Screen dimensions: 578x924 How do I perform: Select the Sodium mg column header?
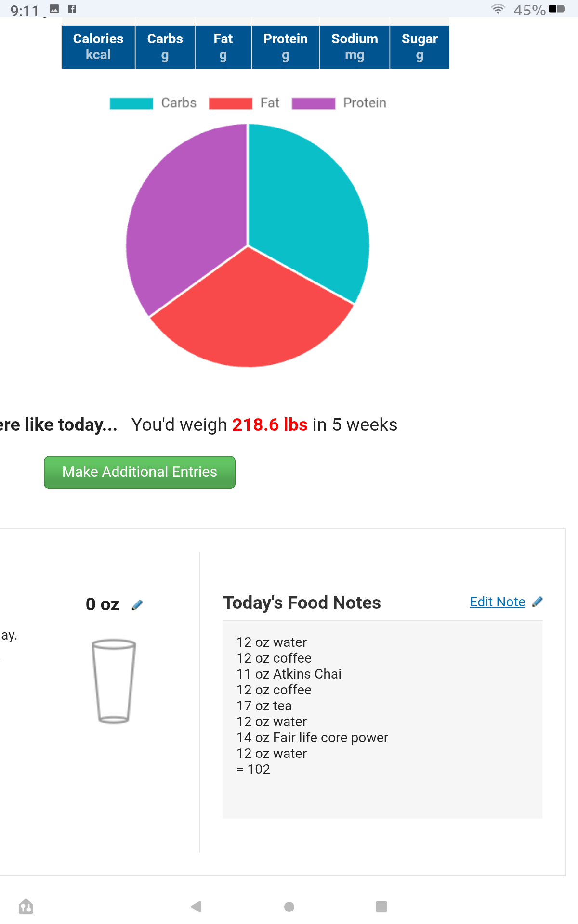point(355,47)
